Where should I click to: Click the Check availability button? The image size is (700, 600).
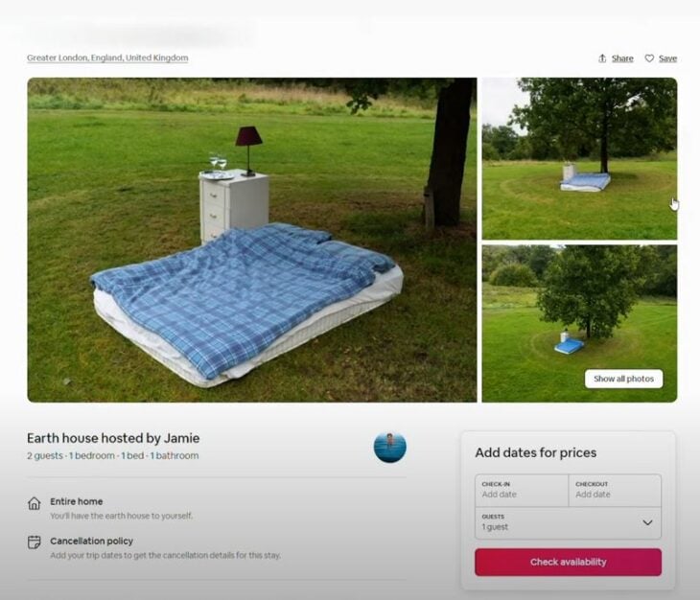click(x=568, y=562)
